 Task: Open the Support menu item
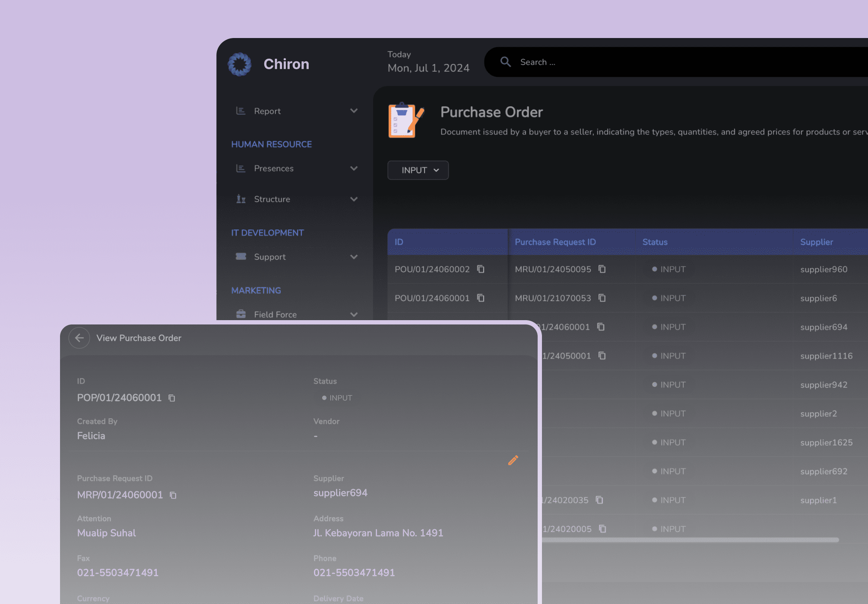[x=270, y=257]
